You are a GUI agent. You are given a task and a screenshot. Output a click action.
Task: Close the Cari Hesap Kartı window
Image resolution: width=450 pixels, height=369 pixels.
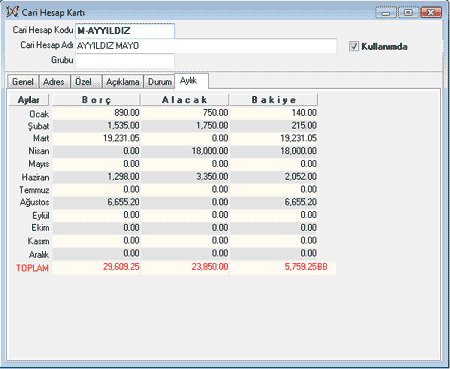(x=431, y=13)
